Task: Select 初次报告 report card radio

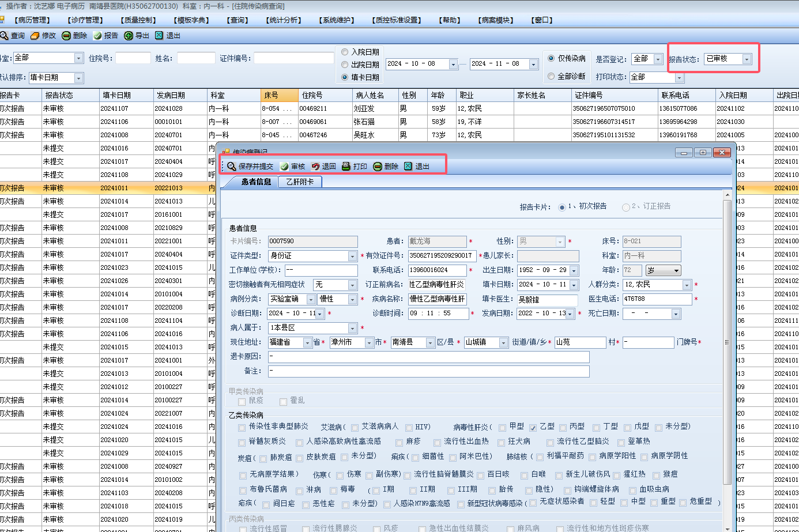Action: (x=562, y=207)
